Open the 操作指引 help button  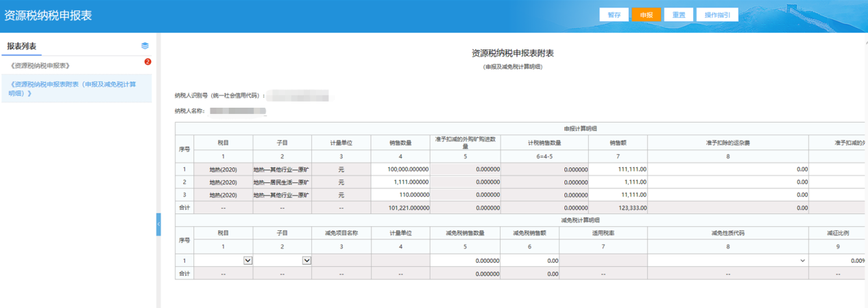tap(717, 15)
